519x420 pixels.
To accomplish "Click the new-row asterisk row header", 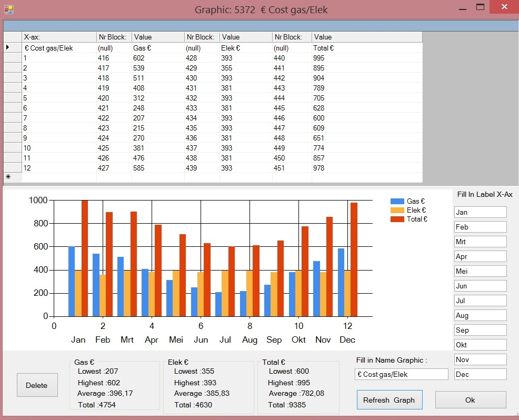I will click(13, 177).
